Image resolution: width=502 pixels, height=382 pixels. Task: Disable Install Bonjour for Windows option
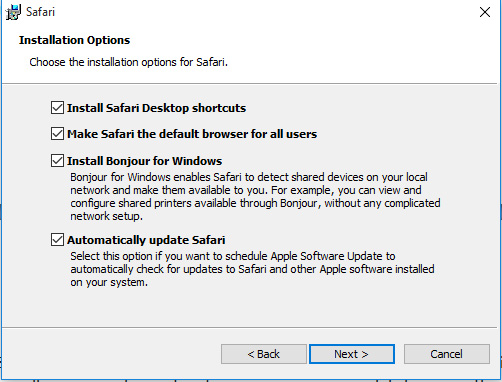(57, 161)
